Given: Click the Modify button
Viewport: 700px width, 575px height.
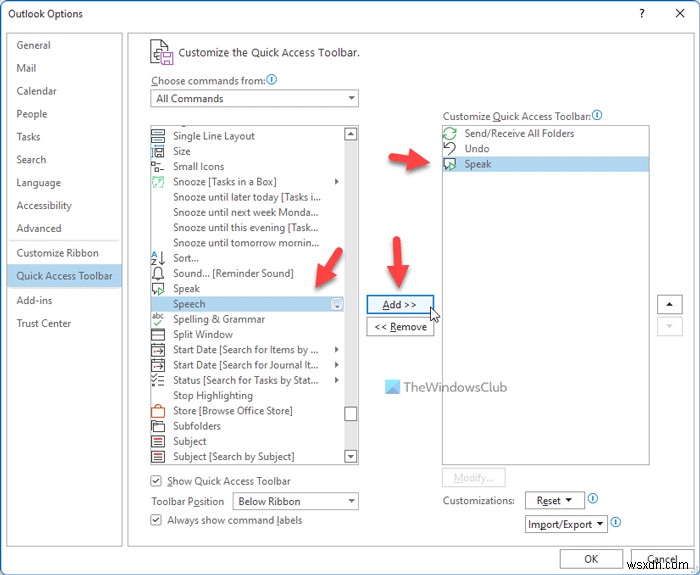Looking at the screenshot, I should [x=474, y=478].
